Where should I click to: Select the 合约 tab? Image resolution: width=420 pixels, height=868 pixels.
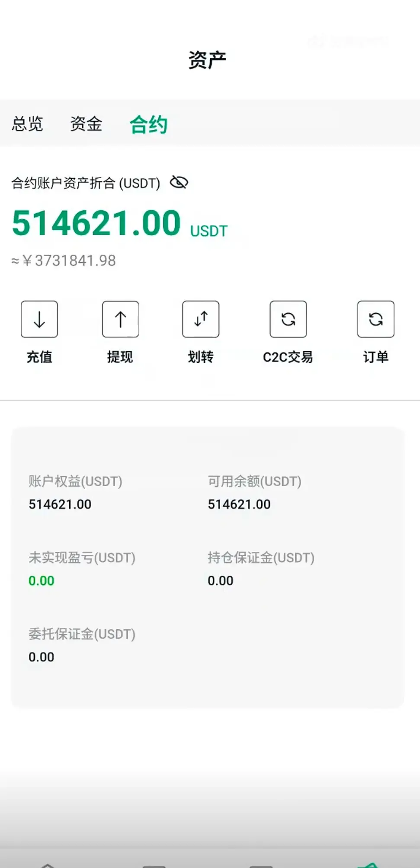[148, 125]
